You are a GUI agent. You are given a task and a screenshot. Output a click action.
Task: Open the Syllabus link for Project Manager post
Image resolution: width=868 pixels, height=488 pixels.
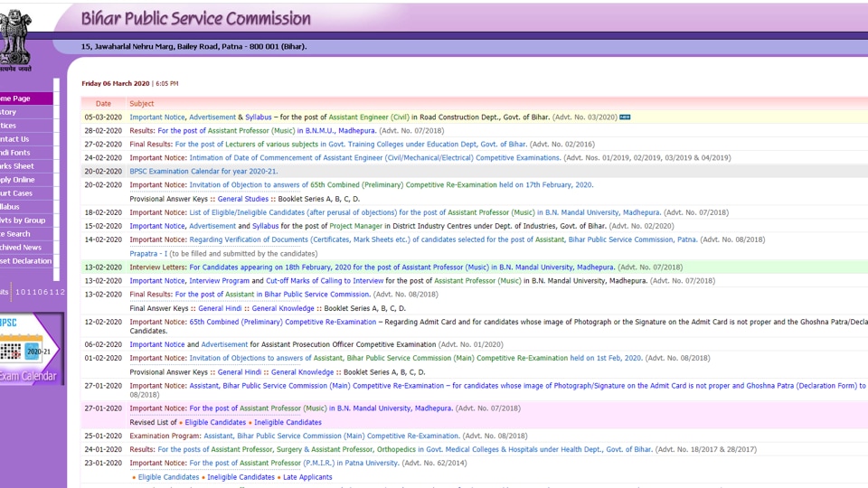pyautogui.click(x=265, y=226)
